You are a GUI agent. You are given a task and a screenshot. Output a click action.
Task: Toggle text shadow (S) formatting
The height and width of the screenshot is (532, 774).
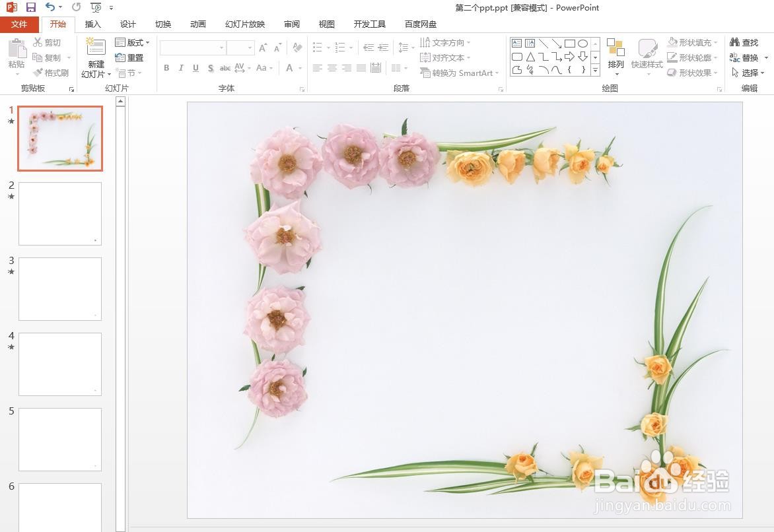[211, 68]
